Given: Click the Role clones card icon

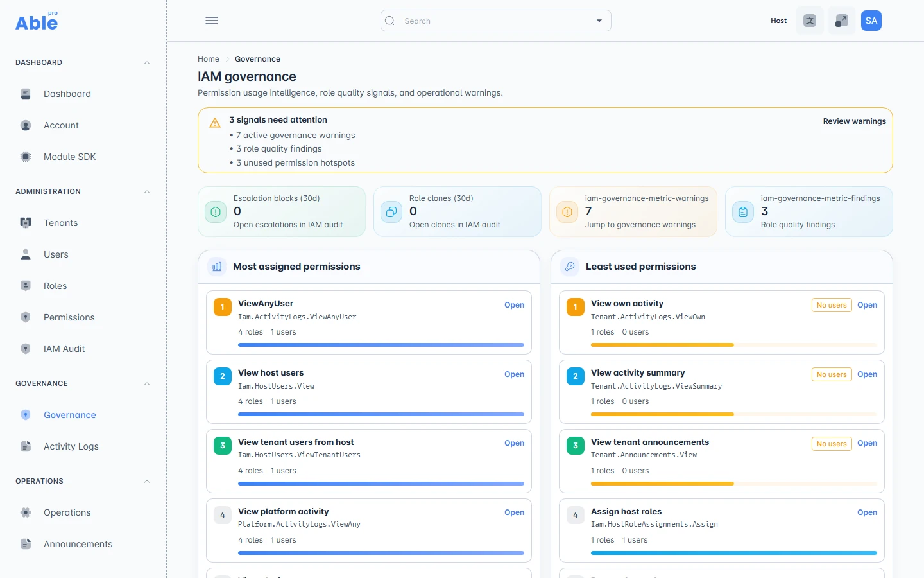Looking at the screenshot, I should point(391,212).
